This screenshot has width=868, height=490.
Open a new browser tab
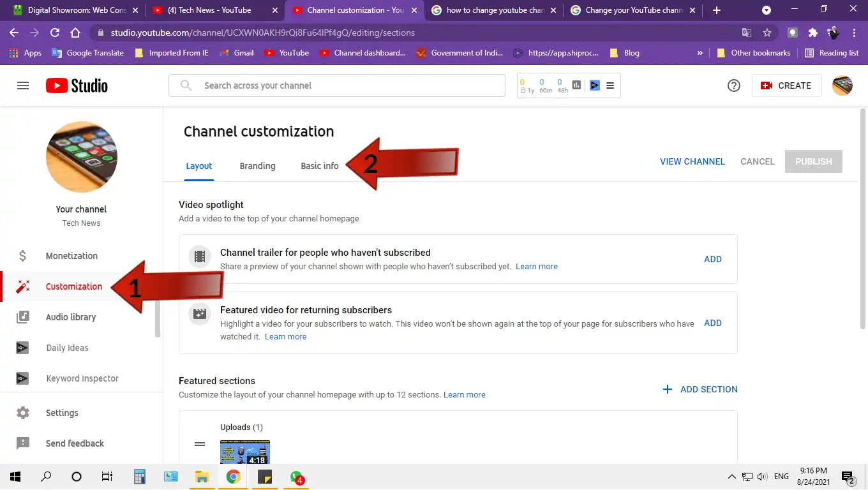point(716,10)
